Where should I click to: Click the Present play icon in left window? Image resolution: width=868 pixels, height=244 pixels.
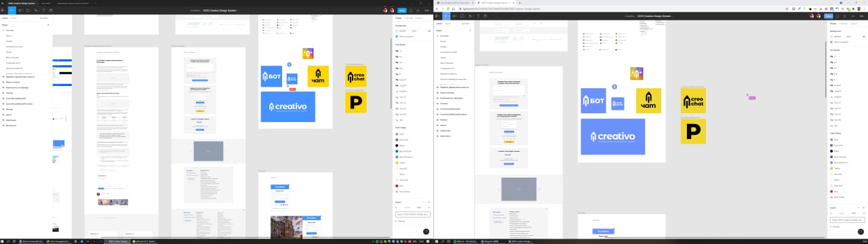[418, 10]
